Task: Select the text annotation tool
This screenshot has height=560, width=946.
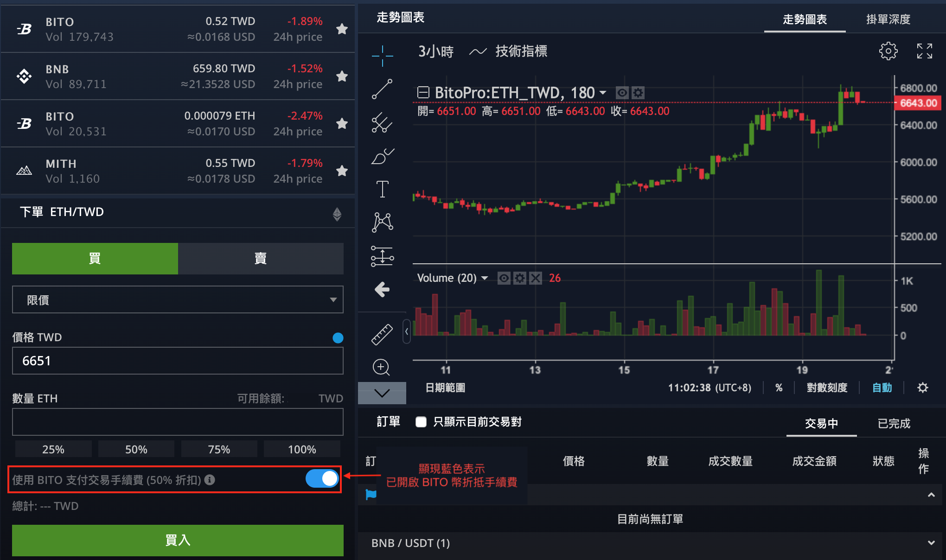Action: 382,189
